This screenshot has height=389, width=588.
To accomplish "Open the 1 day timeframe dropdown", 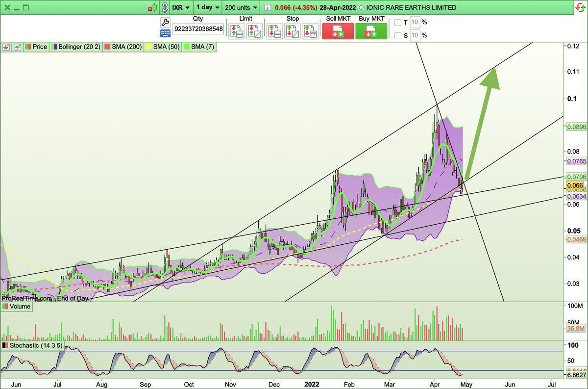I will point(208,8).
